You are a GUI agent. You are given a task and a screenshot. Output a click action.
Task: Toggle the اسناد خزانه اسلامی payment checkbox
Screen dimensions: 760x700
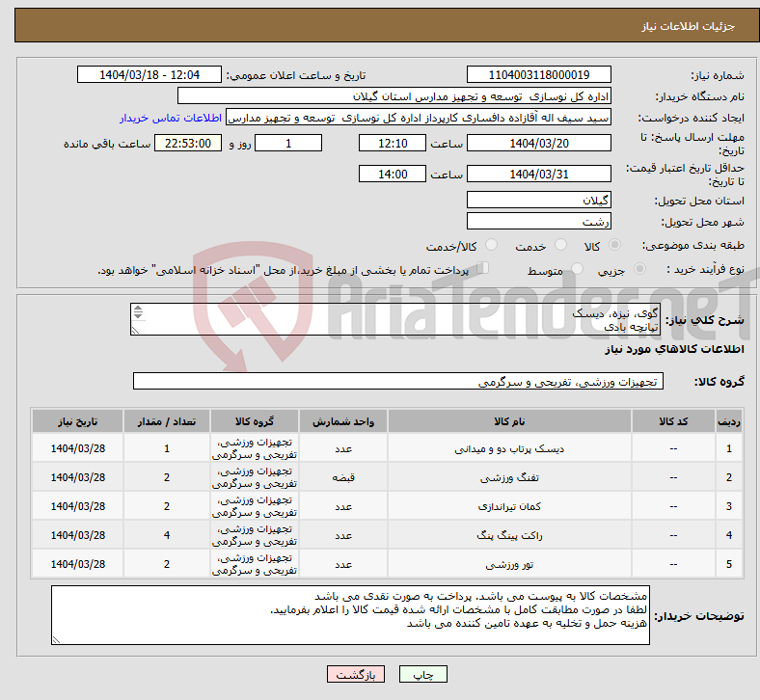click(482, 268)
